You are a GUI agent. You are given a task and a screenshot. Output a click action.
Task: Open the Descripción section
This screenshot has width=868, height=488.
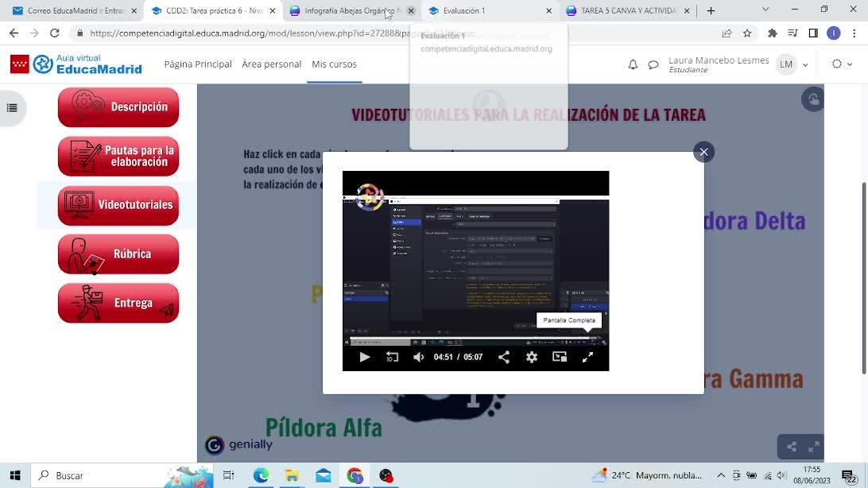point(118,107)
